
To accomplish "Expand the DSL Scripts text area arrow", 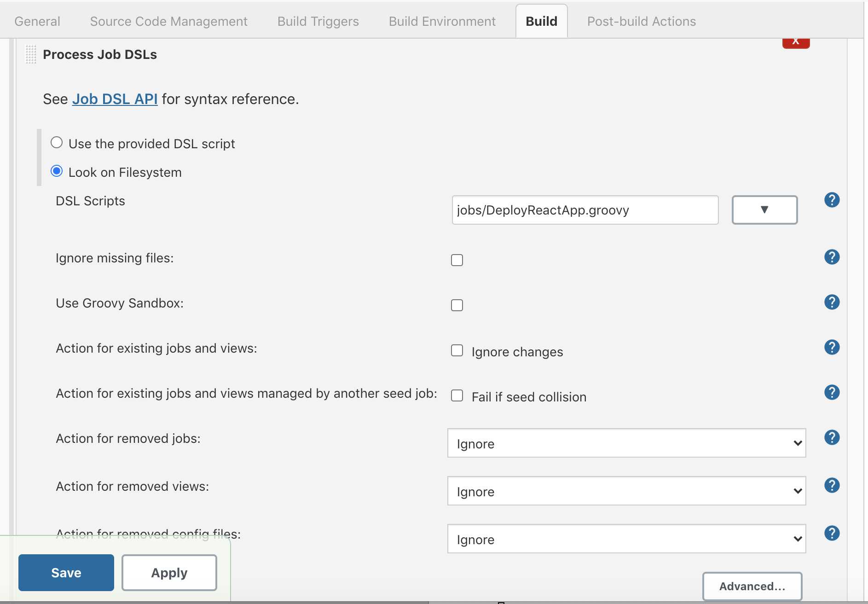I will (764, 210).
